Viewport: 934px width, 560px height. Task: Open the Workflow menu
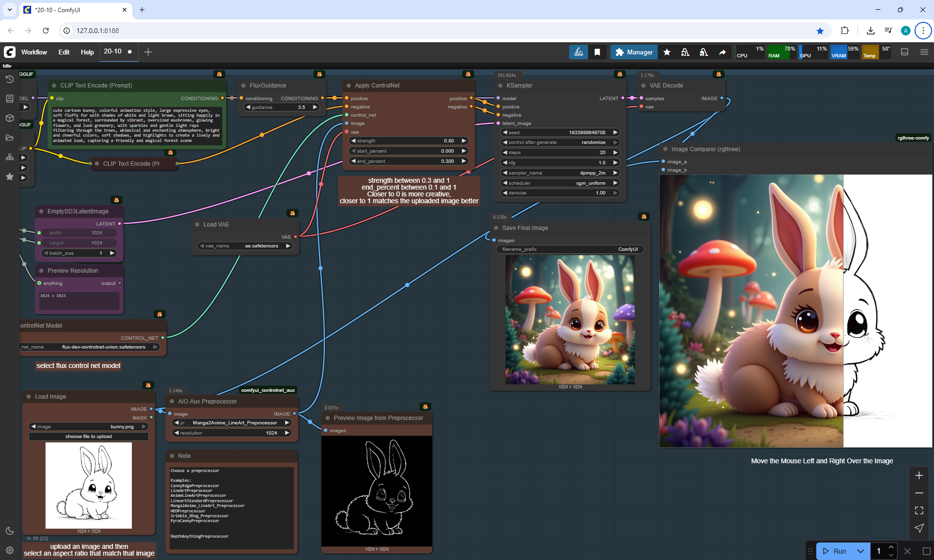point(34,52)
